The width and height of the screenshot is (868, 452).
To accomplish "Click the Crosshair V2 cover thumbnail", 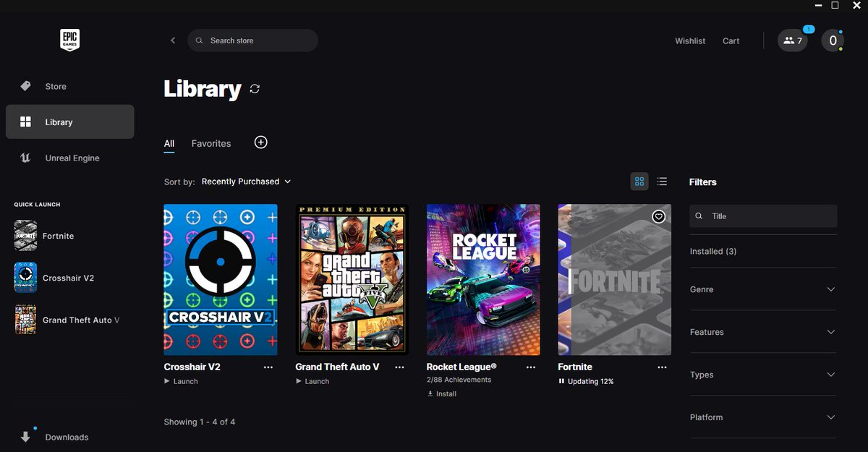I will click(221, 279).
